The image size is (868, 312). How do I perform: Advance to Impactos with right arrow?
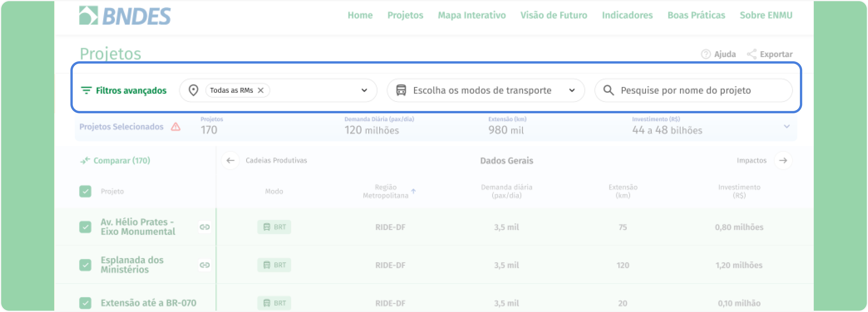click(783, 160)
